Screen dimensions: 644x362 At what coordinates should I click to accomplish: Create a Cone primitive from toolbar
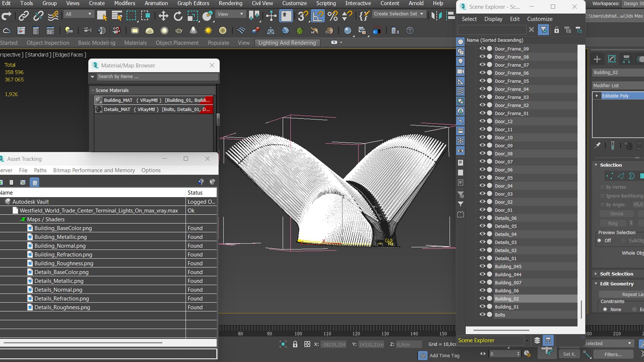click(x=194, y=31)
